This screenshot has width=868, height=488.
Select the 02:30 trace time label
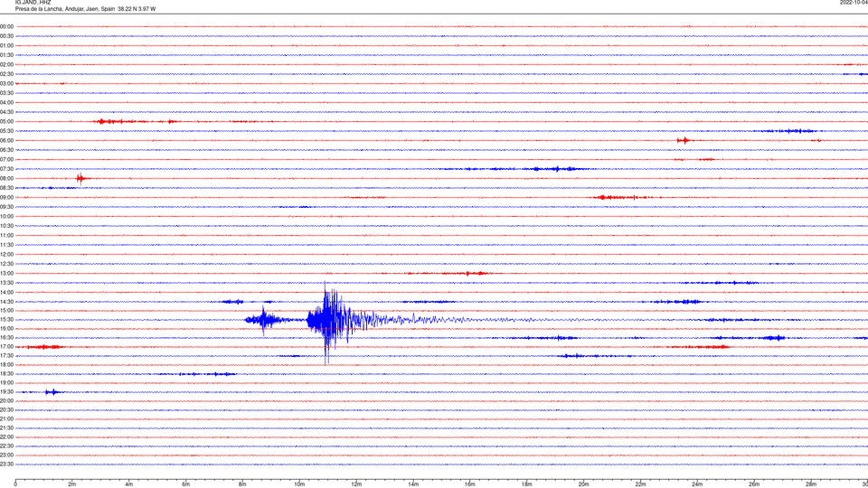(x=6, y=73)
